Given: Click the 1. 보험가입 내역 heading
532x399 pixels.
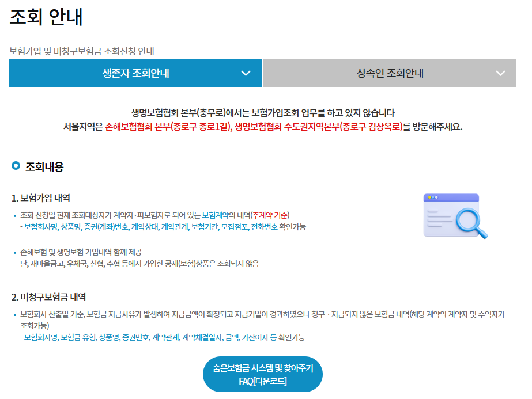Looking at the screenshot, I should pos(41,197).
